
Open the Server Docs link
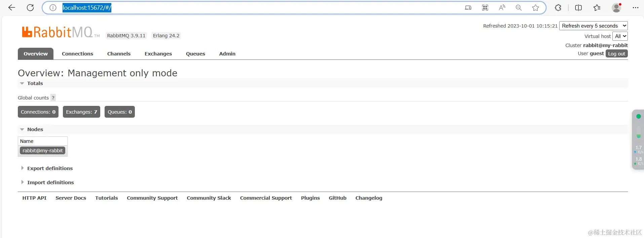(x=71, y=198)
